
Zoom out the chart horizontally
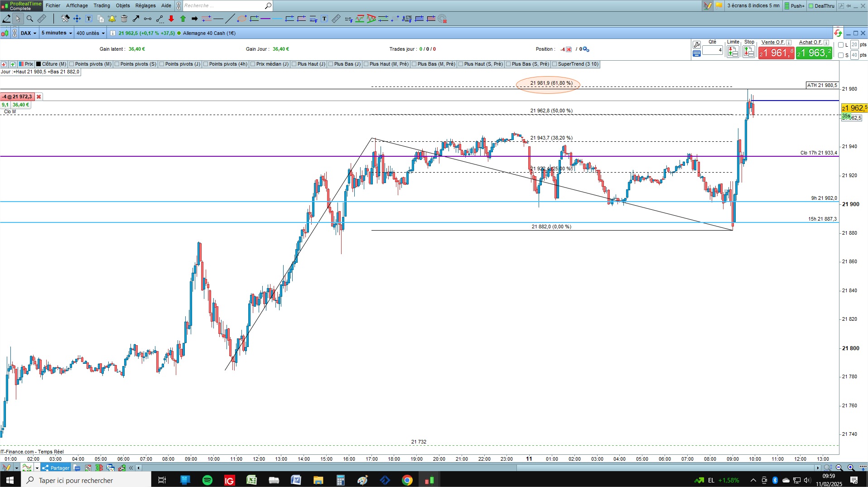point(839,468)
